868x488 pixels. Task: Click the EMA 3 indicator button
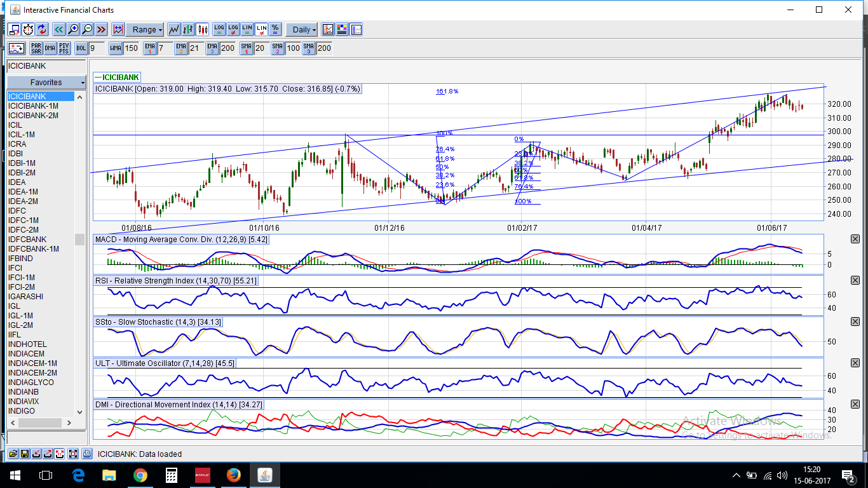pos(212,48)
